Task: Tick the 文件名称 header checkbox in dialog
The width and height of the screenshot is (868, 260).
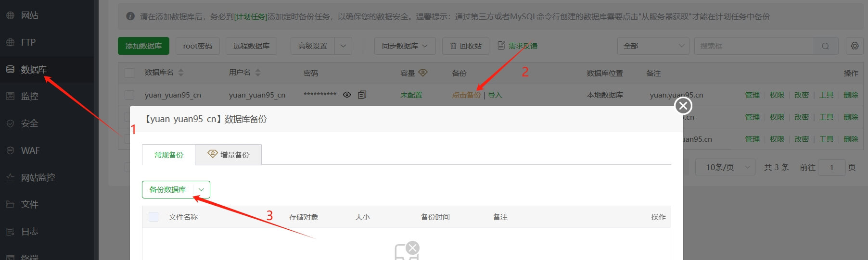Action: 153,217
